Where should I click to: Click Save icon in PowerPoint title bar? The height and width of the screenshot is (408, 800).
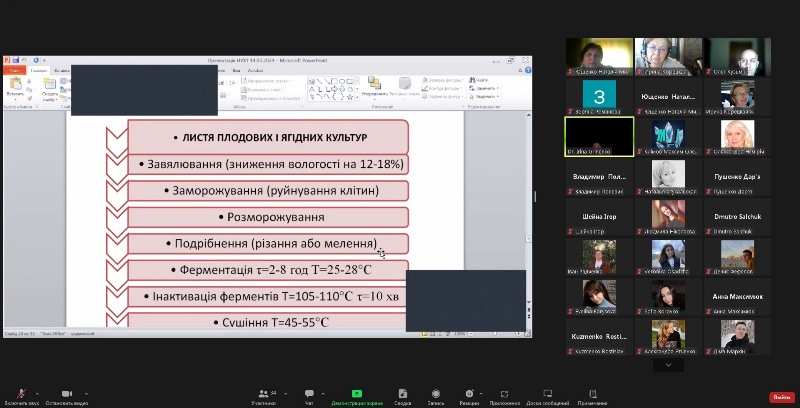click(16, 60)
